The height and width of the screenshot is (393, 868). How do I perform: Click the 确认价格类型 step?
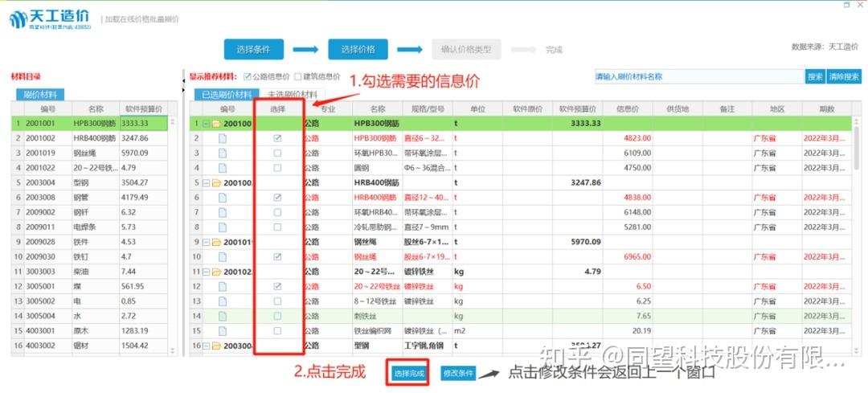coord(466,49)
